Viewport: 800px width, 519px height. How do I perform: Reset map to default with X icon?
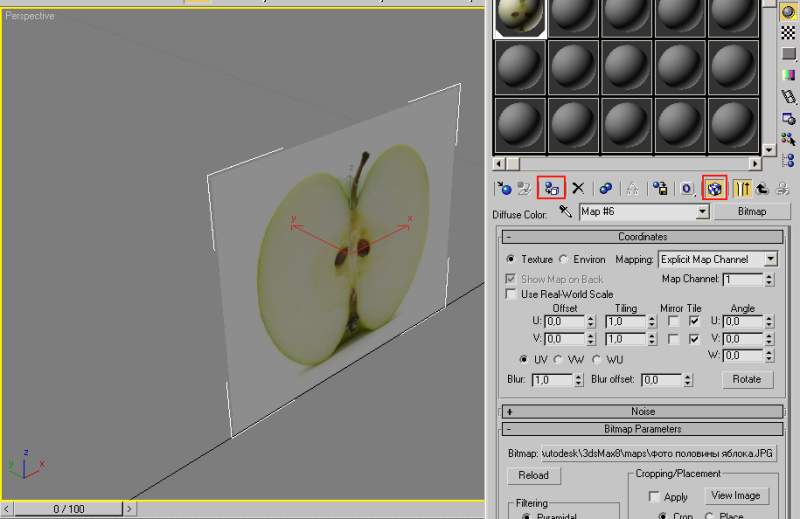click(x=578, y=189)
